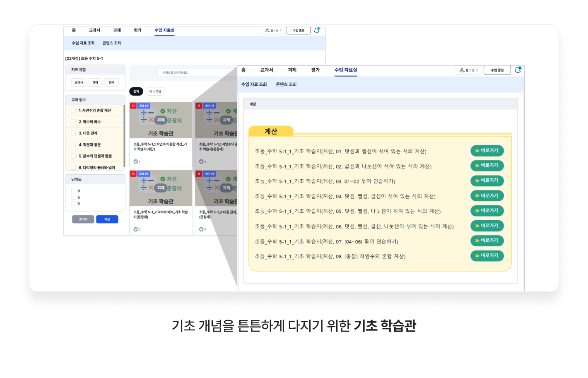The width and height of the screenshot is (588, 378).
Task: Click the 교과 정보 list scrollbar
Action: point(124,137)
